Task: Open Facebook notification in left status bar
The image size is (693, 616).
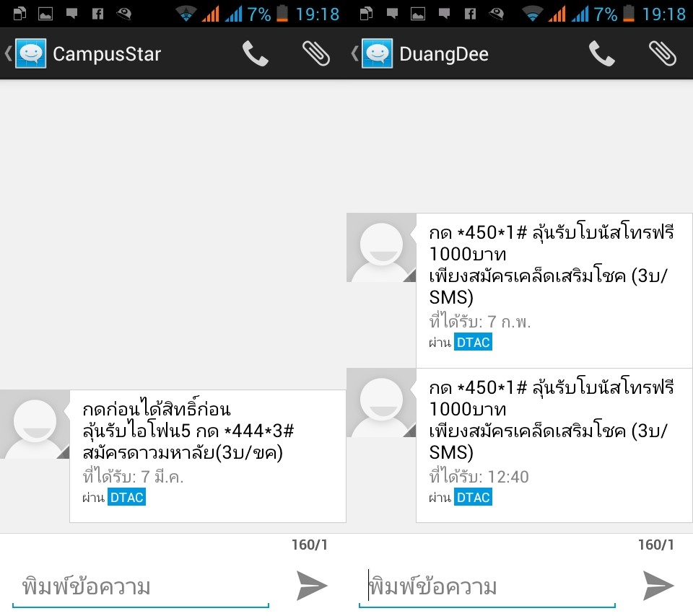Action: tap(97, 14)
